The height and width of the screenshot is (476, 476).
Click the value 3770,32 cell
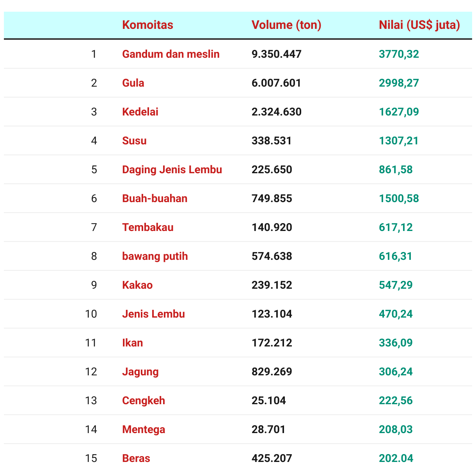399,54
